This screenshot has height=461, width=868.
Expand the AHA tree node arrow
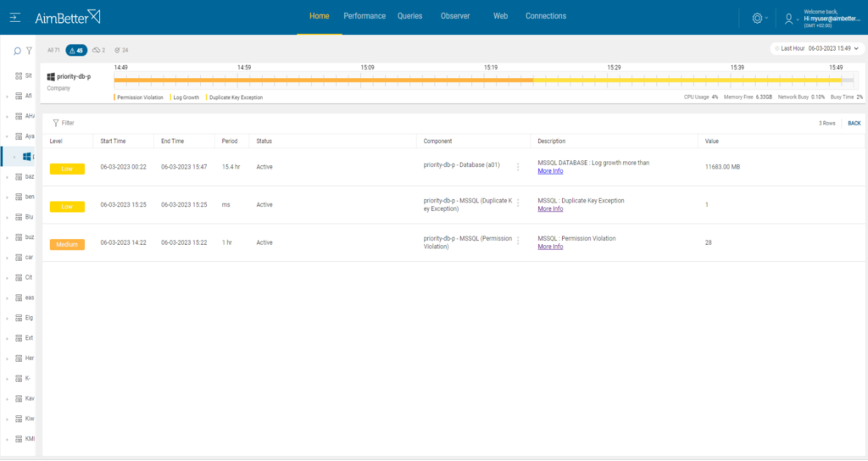click(x=7, y=117)
